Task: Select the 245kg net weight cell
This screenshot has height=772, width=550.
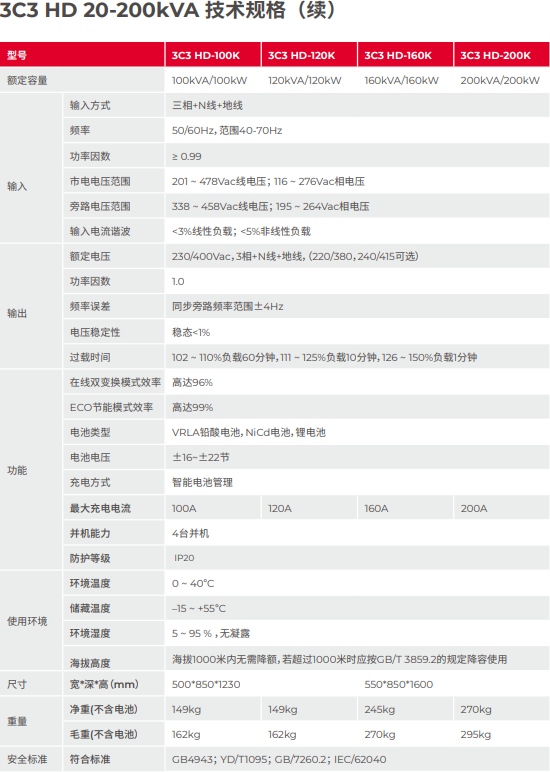Action: point(380,709)
